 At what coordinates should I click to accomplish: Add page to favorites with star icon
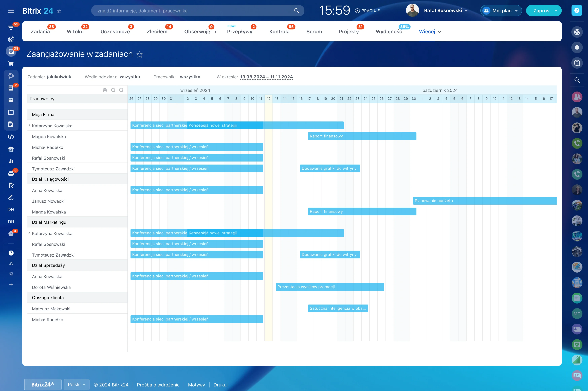(x=140, y=54)
